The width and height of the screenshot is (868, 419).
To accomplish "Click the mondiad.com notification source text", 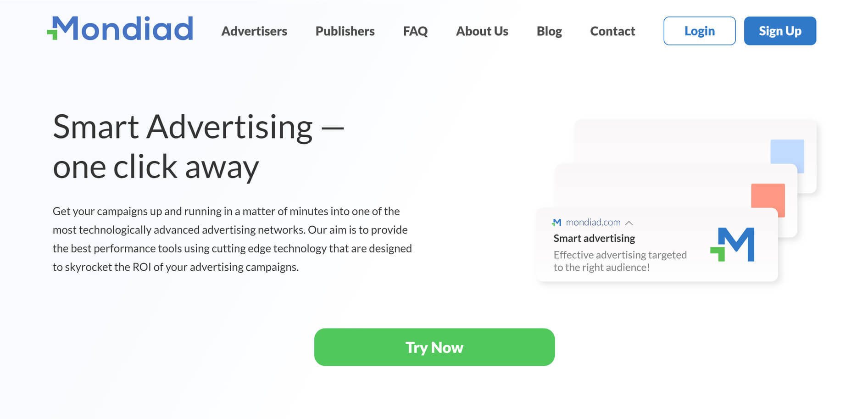I will tap(593, 222).
